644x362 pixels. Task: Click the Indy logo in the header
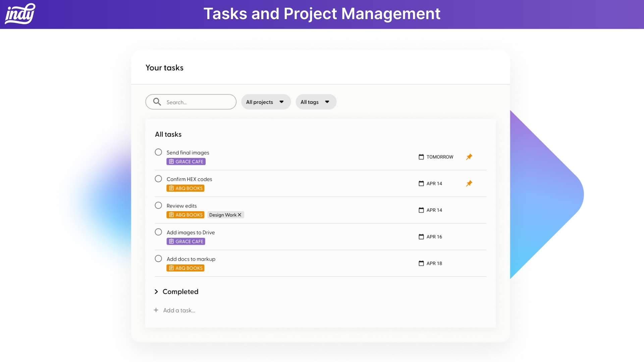(19, 14)
